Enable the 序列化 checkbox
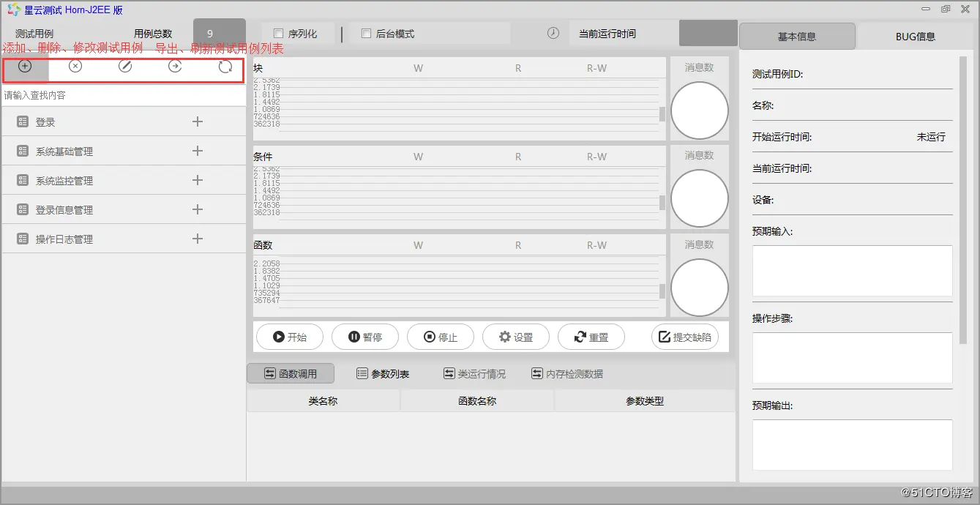This screenshot has height=505, width=980. (x=278, y=34)
